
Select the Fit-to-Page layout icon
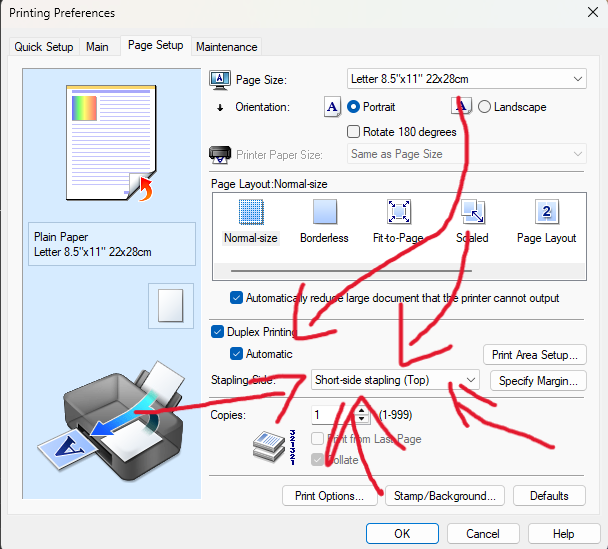pyautogui.click(x=399, y=212)
